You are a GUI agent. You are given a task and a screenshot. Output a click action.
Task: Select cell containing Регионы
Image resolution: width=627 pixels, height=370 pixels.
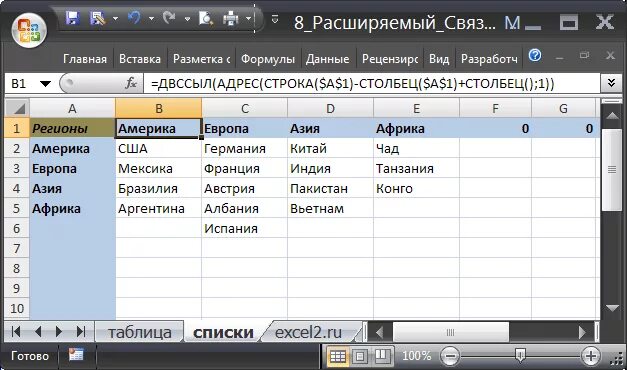[72, 128]
